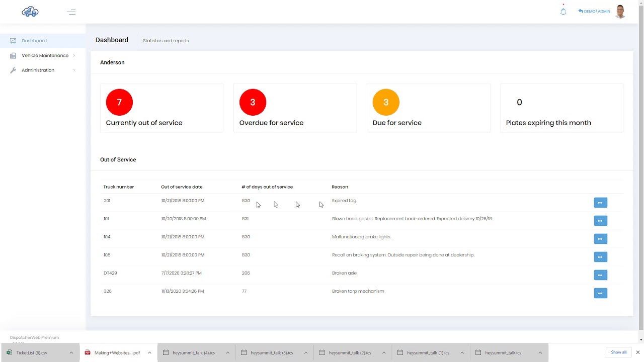Click the orange 3 due-for-service circle

386,102
